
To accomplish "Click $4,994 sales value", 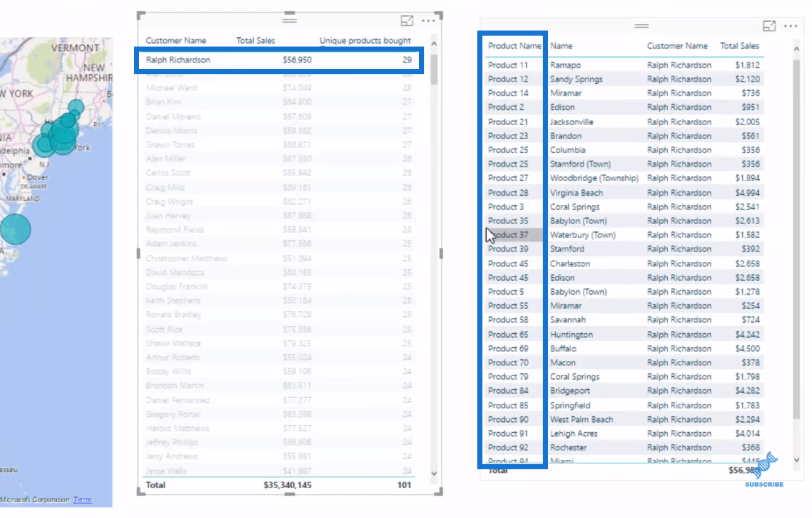I will click(x=747, y=193).
